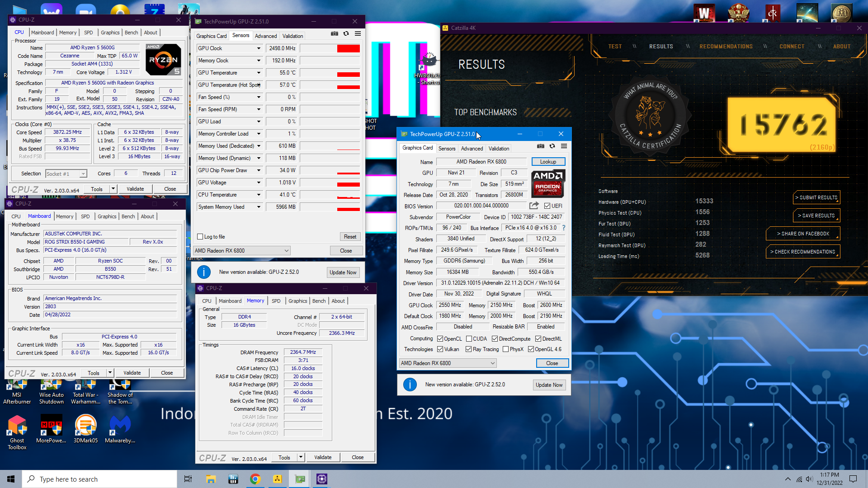Viewport: 868px width, 488px height.
Task: Expand the GPU Load sensor dropdown
Action: point(259,122)
